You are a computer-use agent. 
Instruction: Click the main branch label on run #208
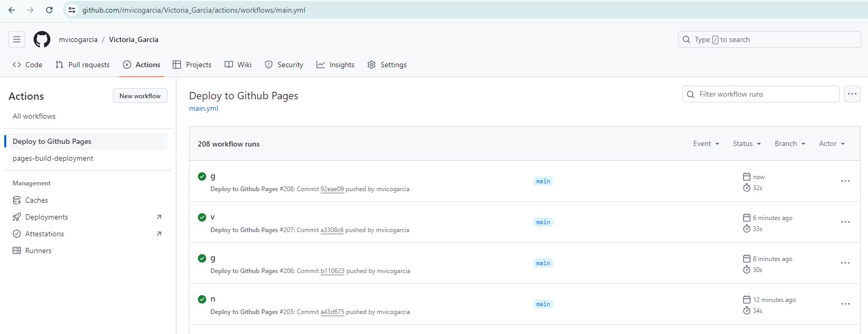point(543,181)
